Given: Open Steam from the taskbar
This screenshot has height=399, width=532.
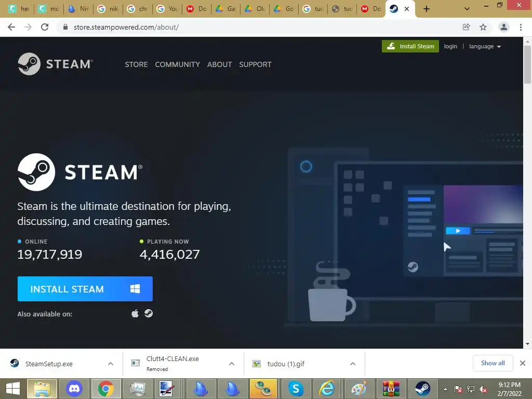Looking at the screenshot, I should pyautogui.click(x=423, y=389).
